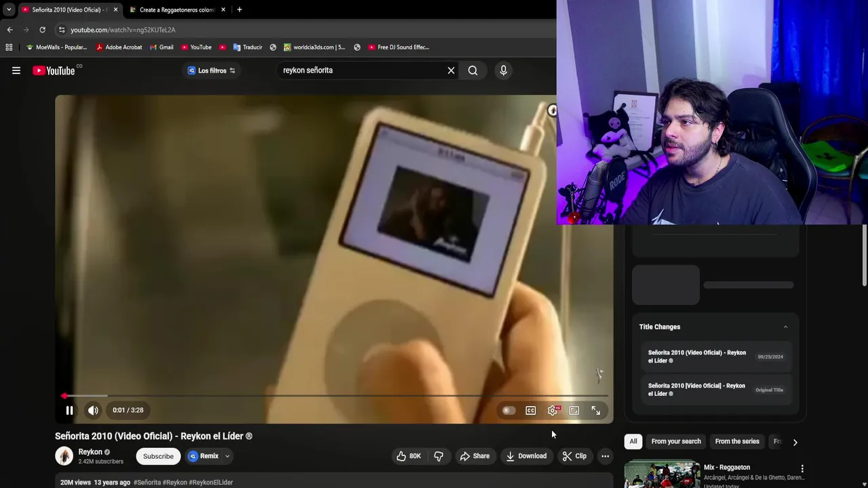Open Free DJ Sound Effects bookmark
The width and height of the screenshot is (868, 488).
(x=399, y=47)
